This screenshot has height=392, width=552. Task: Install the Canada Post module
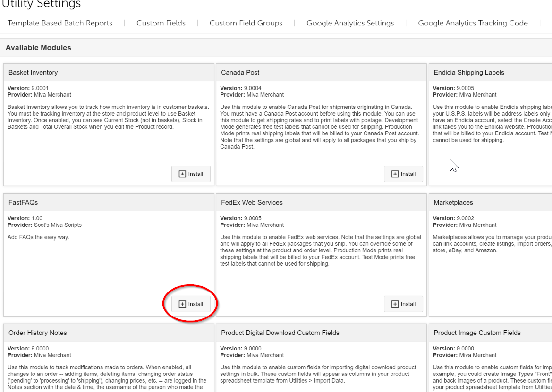click(x=403, y=174)
